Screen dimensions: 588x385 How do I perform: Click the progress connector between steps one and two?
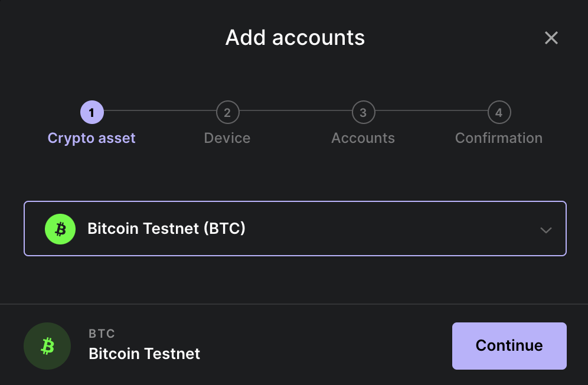pyautogui.click(x=159, y=112)
